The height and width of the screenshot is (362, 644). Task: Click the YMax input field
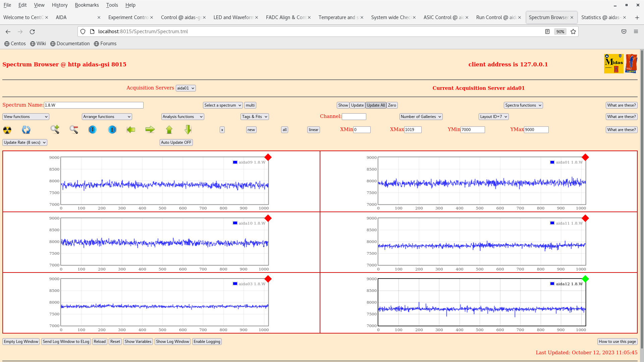pos(536,130)
